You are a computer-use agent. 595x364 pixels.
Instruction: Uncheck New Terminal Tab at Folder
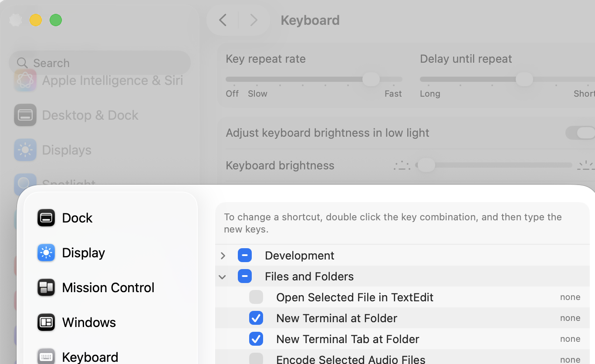[x=256, y=339]
